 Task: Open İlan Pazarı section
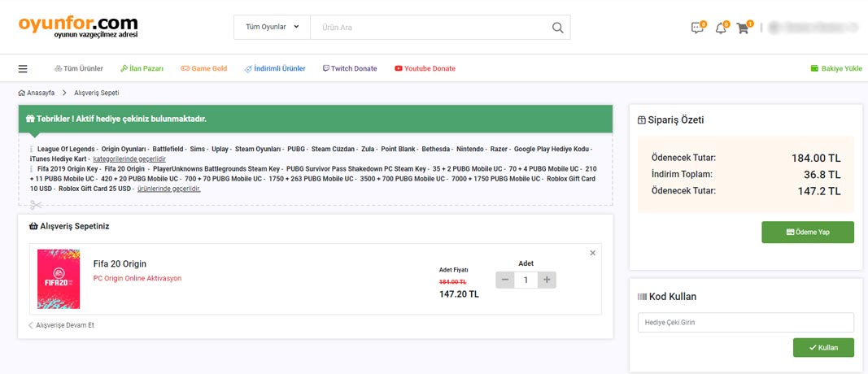[x=142, y=68]
